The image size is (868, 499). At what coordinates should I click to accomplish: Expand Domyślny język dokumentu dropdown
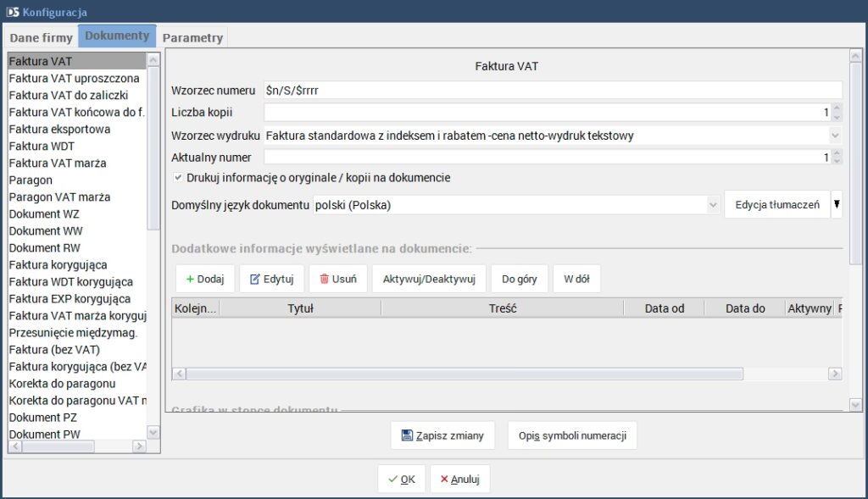(713, 205)
